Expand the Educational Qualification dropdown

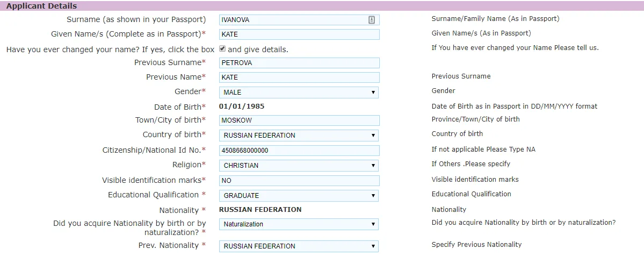tap(299, 196)
